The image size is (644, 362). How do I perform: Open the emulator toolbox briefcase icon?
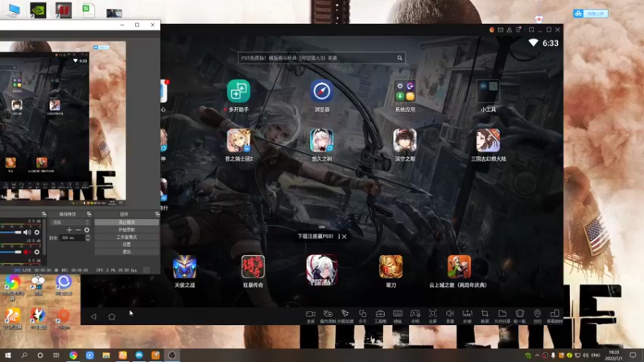coord(380,314)
